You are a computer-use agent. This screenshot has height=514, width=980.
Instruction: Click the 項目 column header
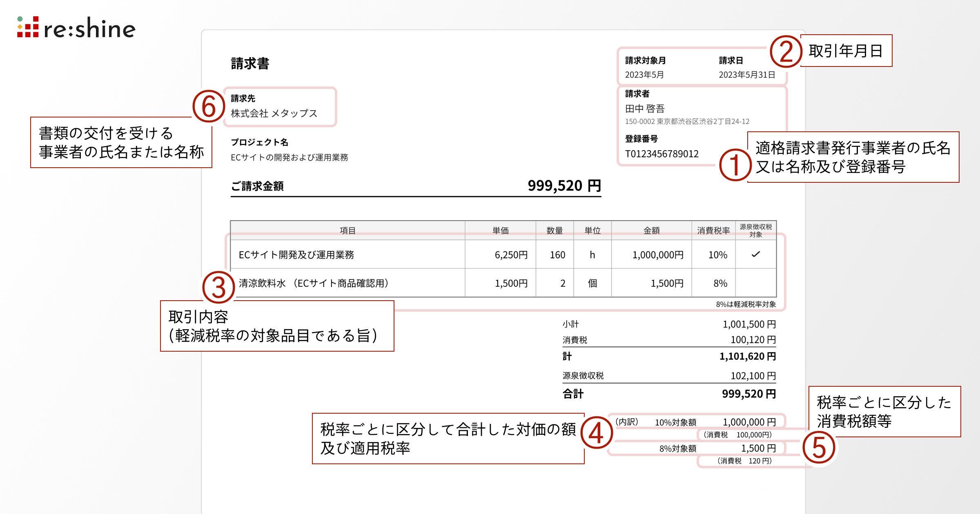tap(347, 230)
